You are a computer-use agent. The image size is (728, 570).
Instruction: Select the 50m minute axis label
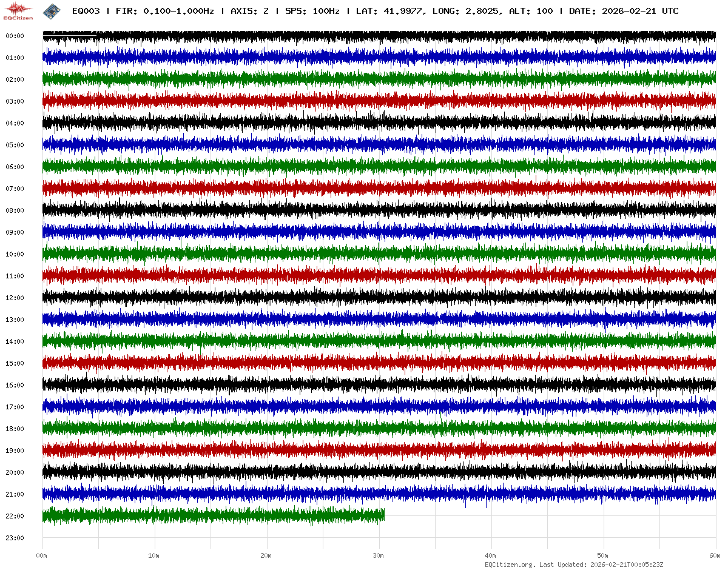[603, 555]
